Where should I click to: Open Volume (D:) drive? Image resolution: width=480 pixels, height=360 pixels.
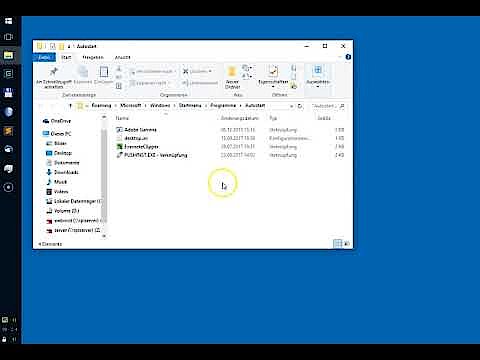(62, 211)
